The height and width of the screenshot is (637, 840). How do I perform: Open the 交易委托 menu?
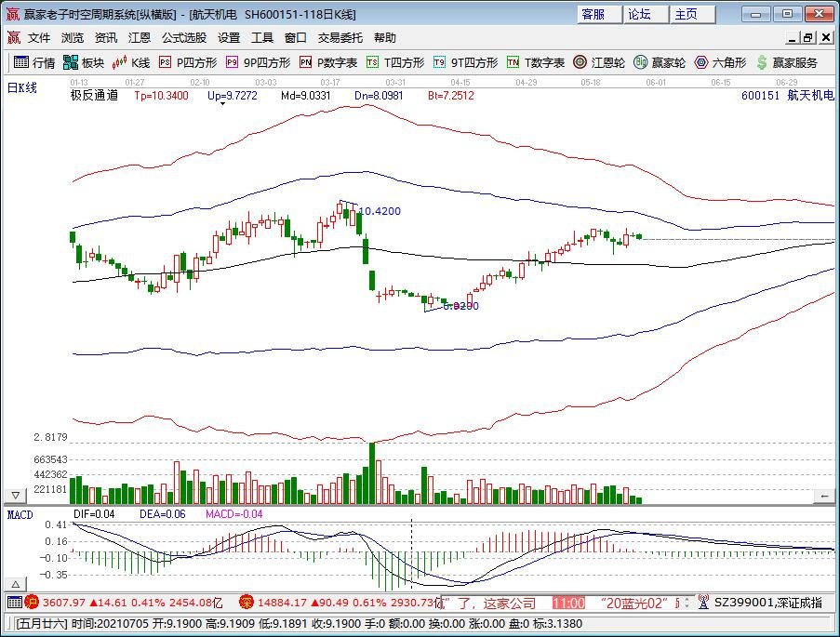340,37
